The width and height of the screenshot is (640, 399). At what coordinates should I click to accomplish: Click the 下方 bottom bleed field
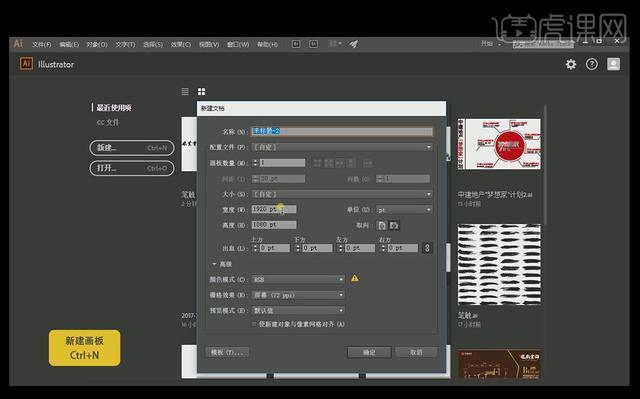[x=317, y=248]
